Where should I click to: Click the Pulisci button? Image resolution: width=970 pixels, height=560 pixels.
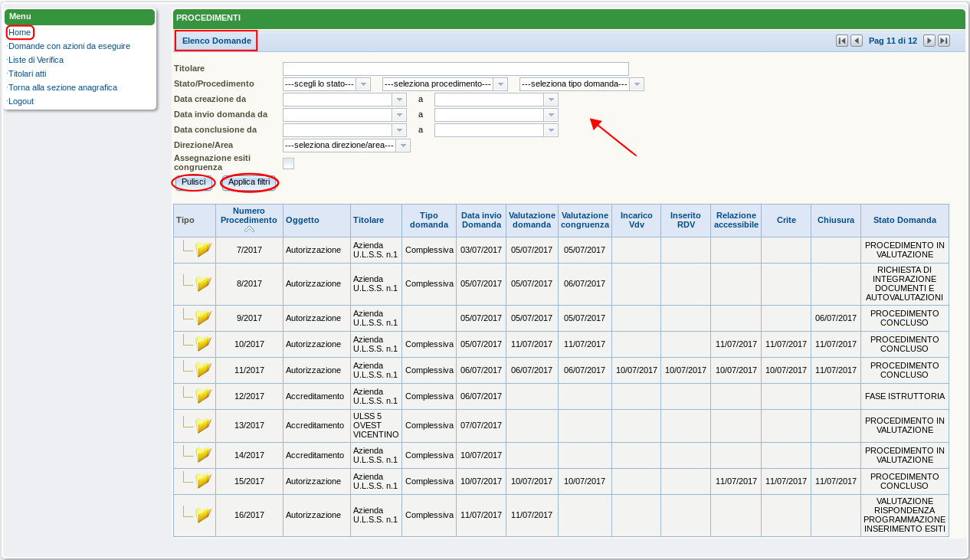tap(193, 182)
